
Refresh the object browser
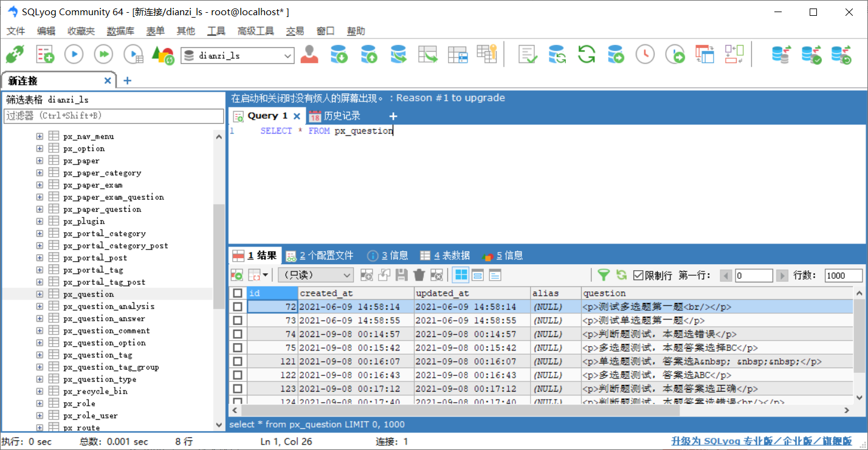pos(586,54)
